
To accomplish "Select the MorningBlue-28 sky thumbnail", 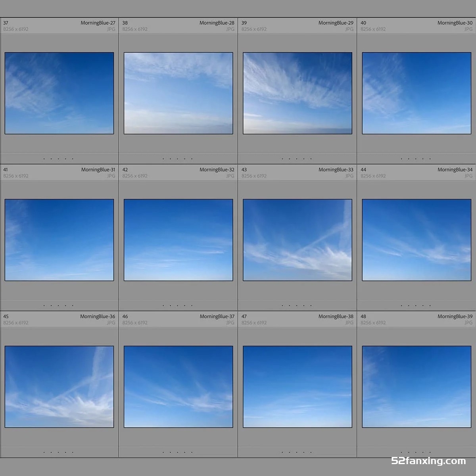I will (178, 93).
